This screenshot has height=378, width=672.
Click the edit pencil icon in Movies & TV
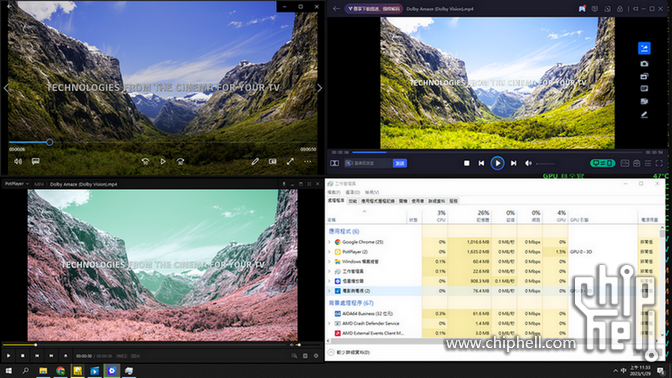point(255,162)
